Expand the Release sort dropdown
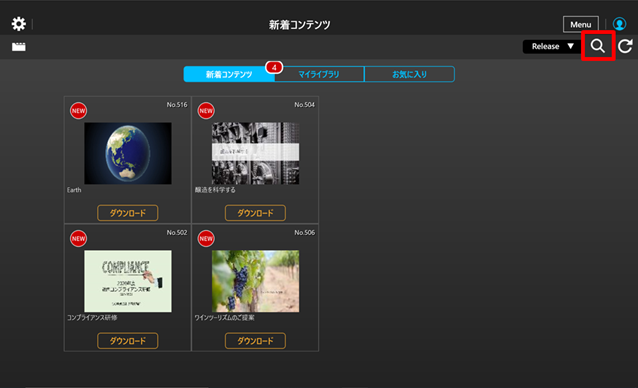 (551, 46)
